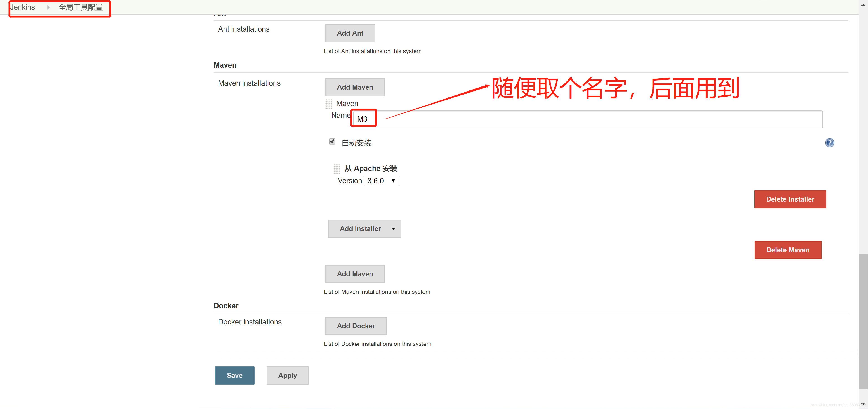Grab the Maven installation drag handle

328,104
